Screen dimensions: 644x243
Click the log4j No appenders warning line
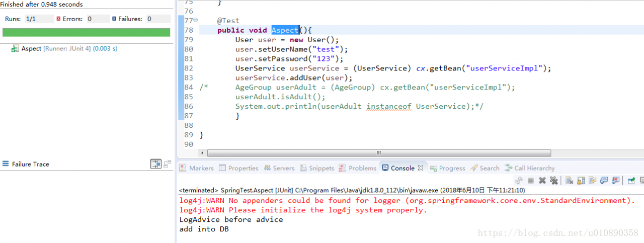point(407,200)
